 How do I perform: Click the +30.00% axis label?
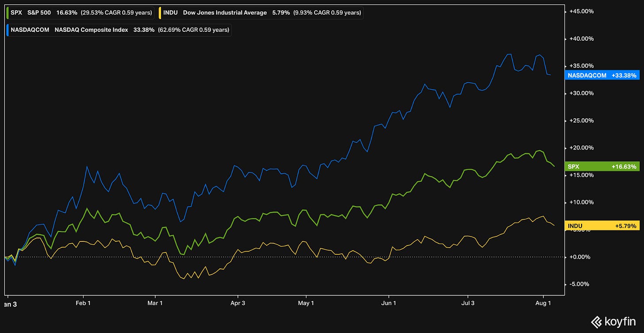pyautogui.click(x=581, y=93)
